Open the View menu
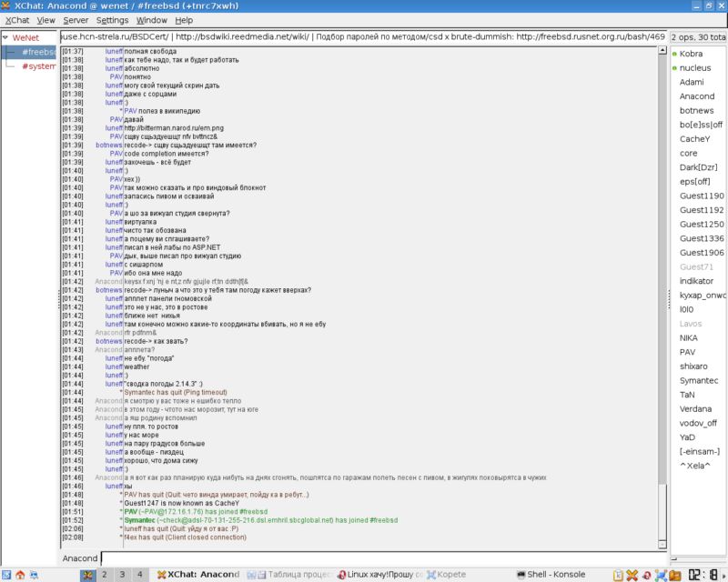Screen dimensions: 728x582 (x=46, y=20)
